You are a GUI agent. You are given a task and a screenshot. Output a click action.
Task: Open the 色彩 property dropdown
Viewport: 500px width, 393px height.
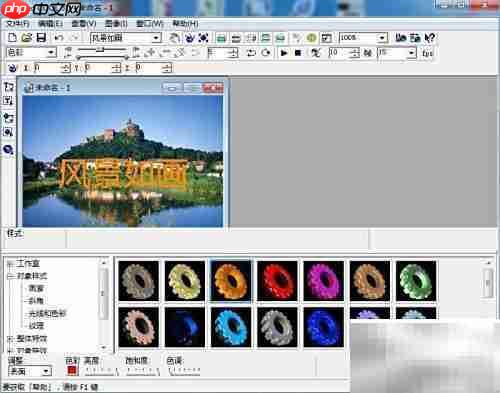pos(51,53)
